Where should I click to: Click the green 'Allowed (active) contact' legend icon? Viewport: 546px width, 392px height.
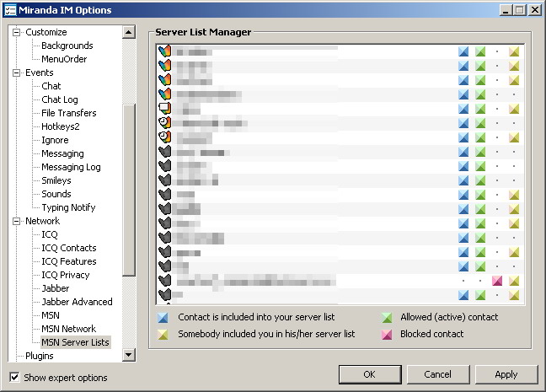[387, 318]
